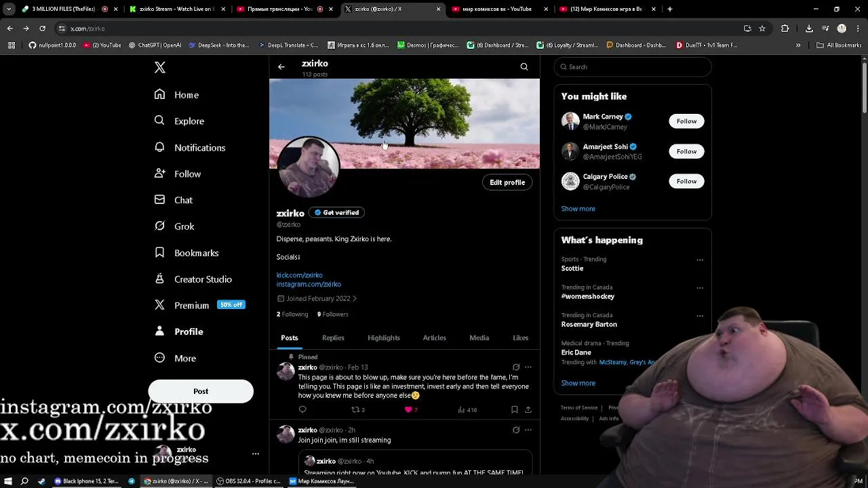
Task: Follow Mark Carney
Action: tap(686, 121)
